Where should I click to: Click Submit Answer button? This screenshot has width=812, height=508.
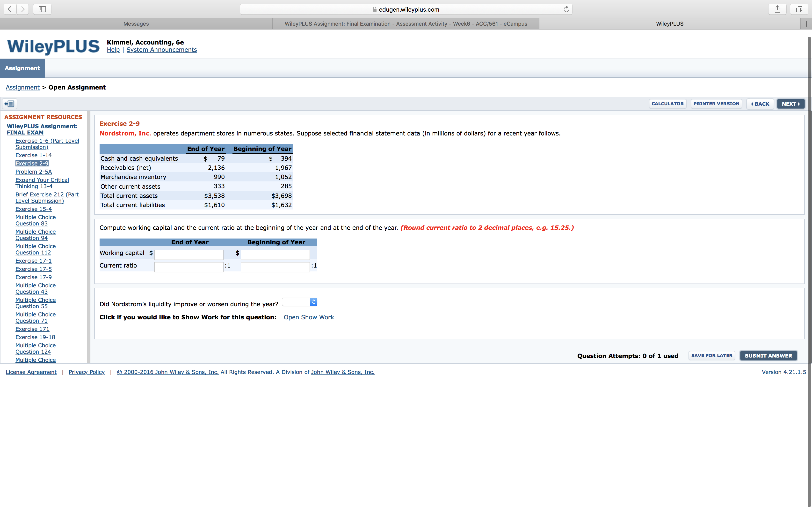768,355
